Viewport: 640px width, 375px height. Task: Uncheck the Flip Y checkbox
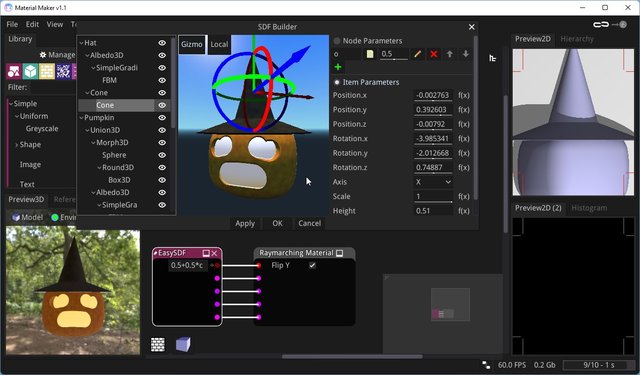pyautogui.click(x=312, y=265)
